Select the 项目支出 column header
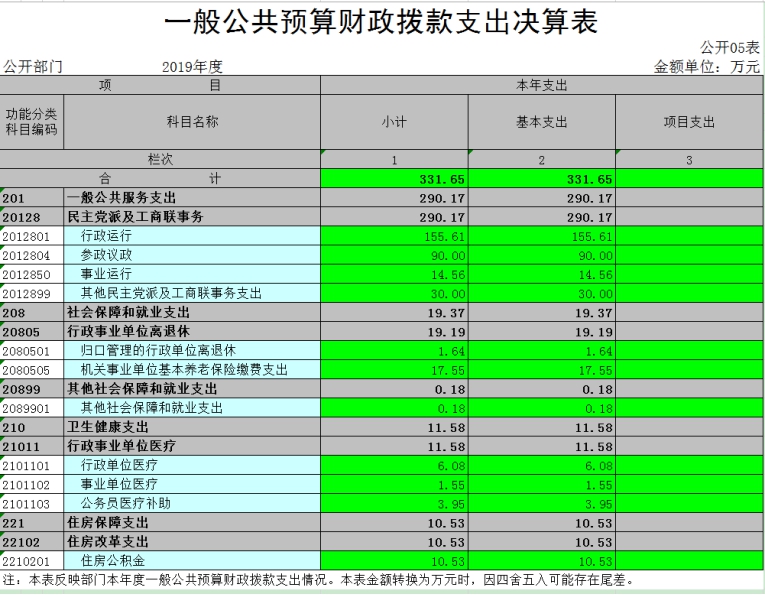The image size is (765, 595). point(689,122)
